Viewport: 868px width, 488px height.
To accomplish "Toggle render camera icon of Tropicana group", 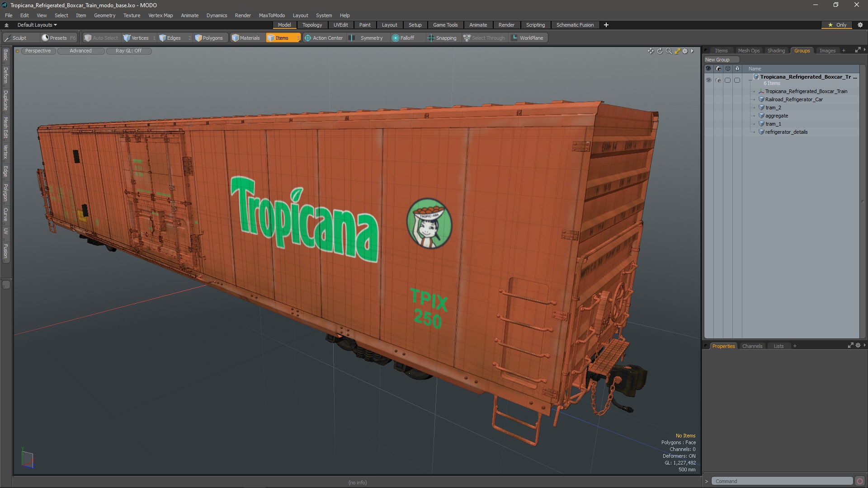I will tap(718, 80).
